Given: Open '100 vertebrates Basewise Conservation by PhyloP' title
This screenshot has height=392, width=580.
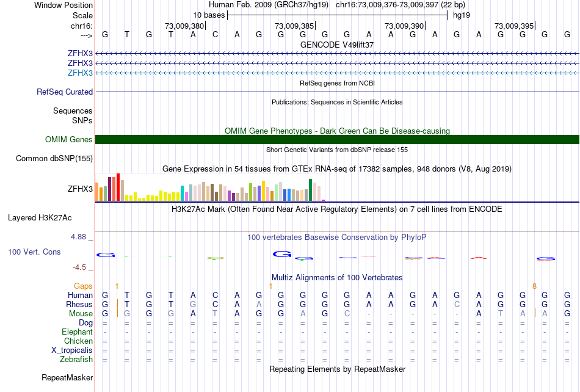Looking at the screenshot, I should 337,238.
